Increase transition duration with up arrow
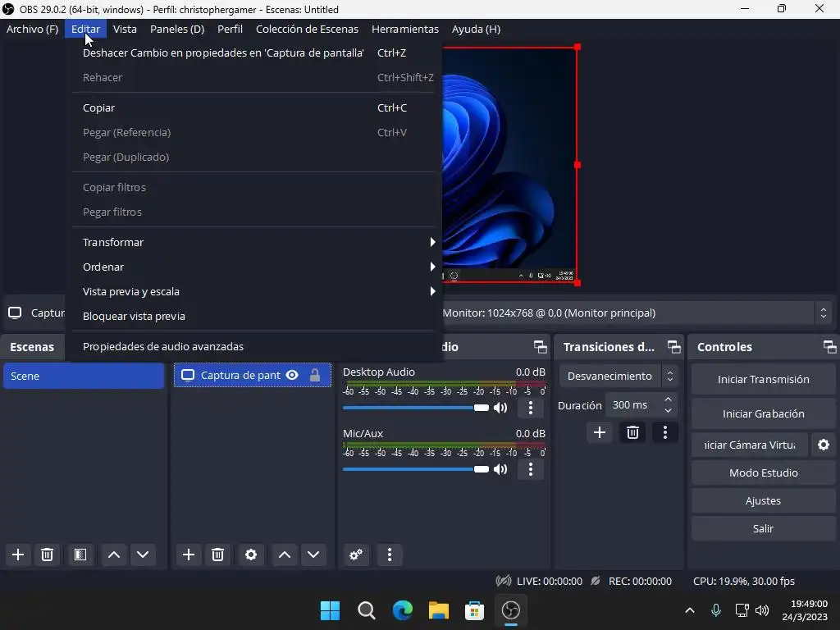The width and height of the screenshot is (840, 630). coord(668,399)
